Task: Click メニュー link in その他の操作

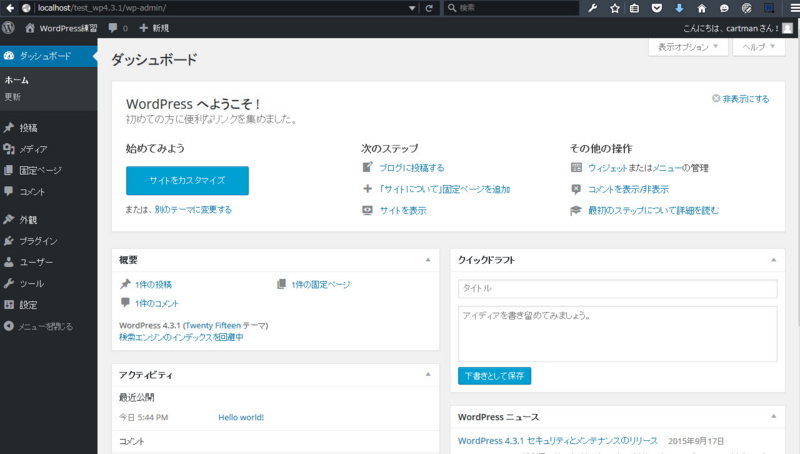Action: tap(667, 168)
